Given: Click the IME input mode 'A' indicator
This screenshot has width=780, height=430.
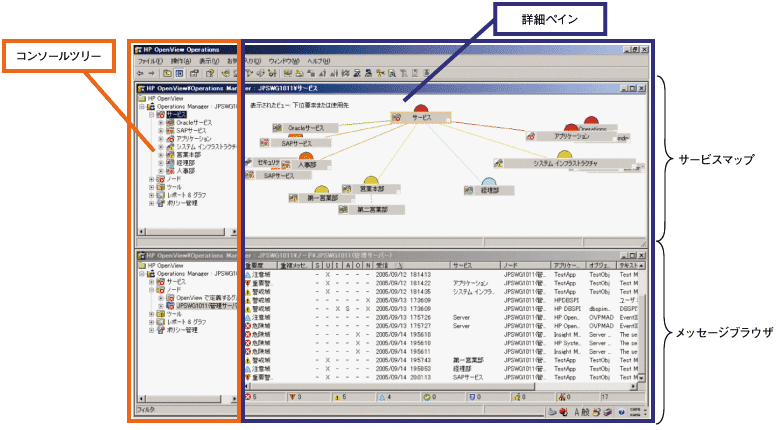Looking at the screenshot, I should point(577,412).
